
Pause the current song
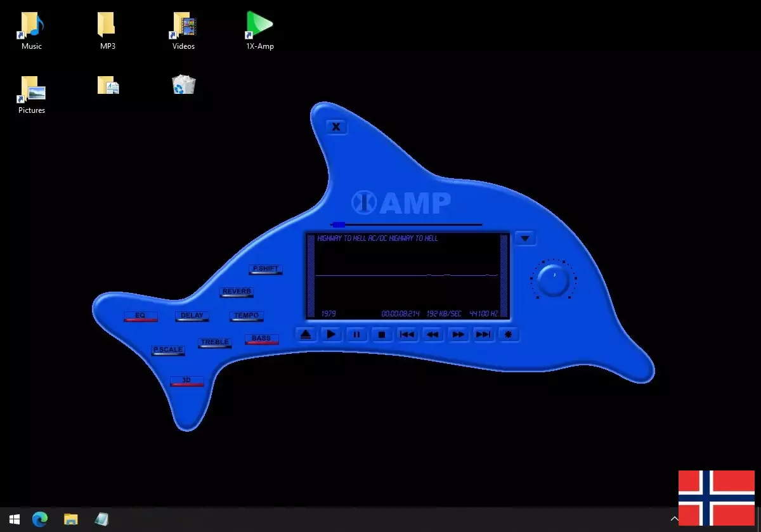click(x=356, y=334)
